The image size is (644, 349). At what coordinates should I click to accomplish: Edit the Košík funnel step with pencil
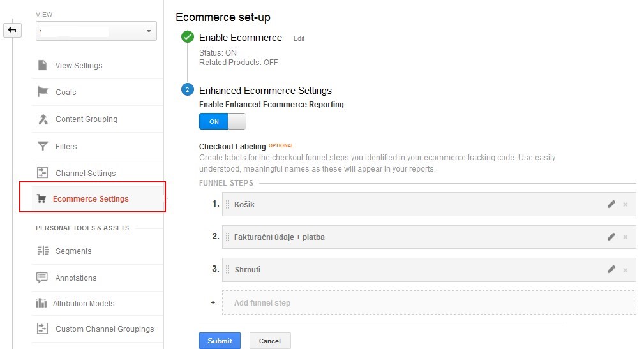point(611,204)
